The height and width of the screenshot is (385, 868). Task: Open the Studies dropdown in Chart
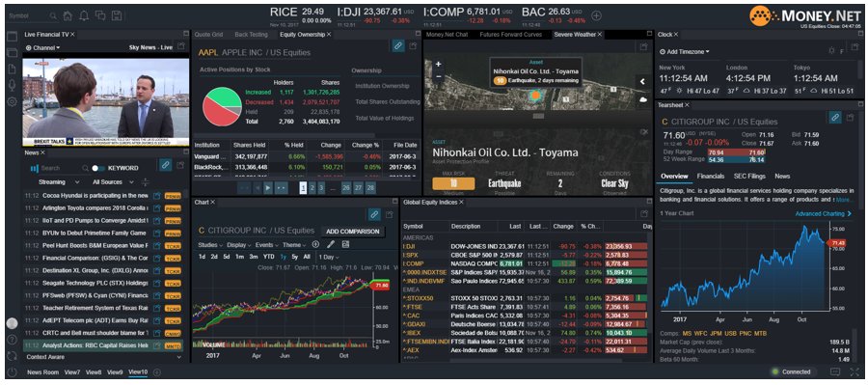click(x=210, y=244)
